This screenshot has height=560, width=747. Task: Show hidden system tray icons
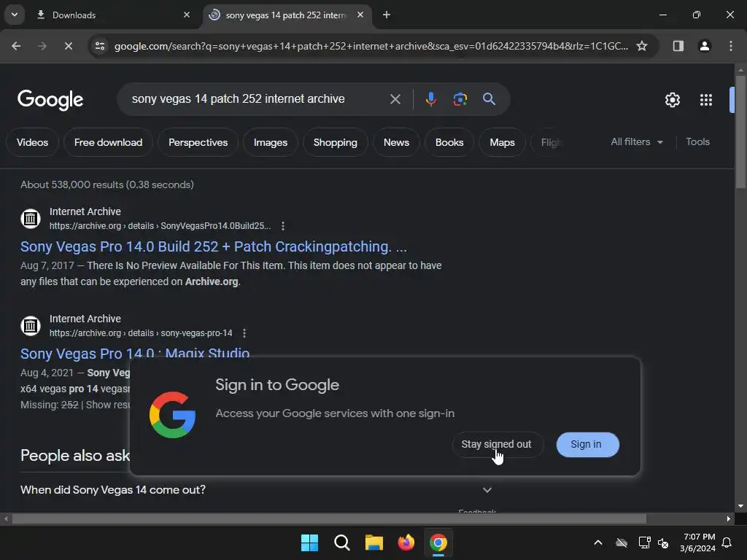pos(598,542)
